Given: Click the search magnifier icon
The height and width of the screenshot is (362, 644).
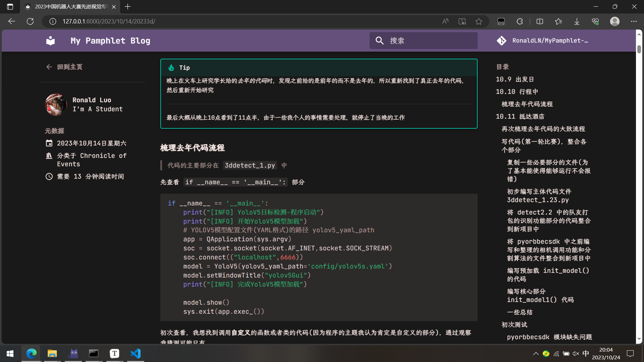Looking at the screenshot, I should pos(379,41).
